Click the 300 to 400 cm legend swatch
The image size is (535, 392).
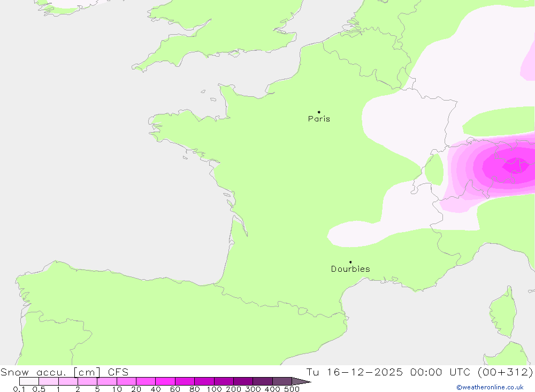(x=263, y=381)
